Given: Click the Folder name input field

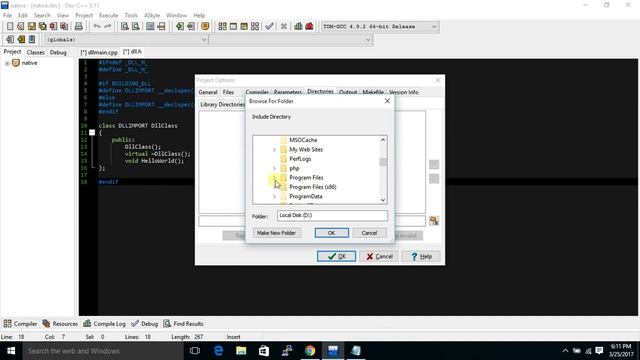Looking at the screenshot, I should pos(332,216).
